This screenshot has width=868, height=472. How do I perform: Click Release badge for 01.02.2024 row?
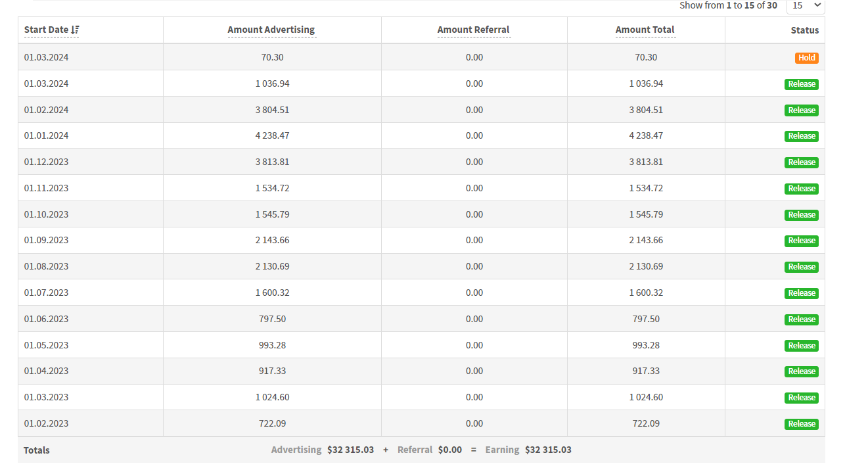[801, 110]
